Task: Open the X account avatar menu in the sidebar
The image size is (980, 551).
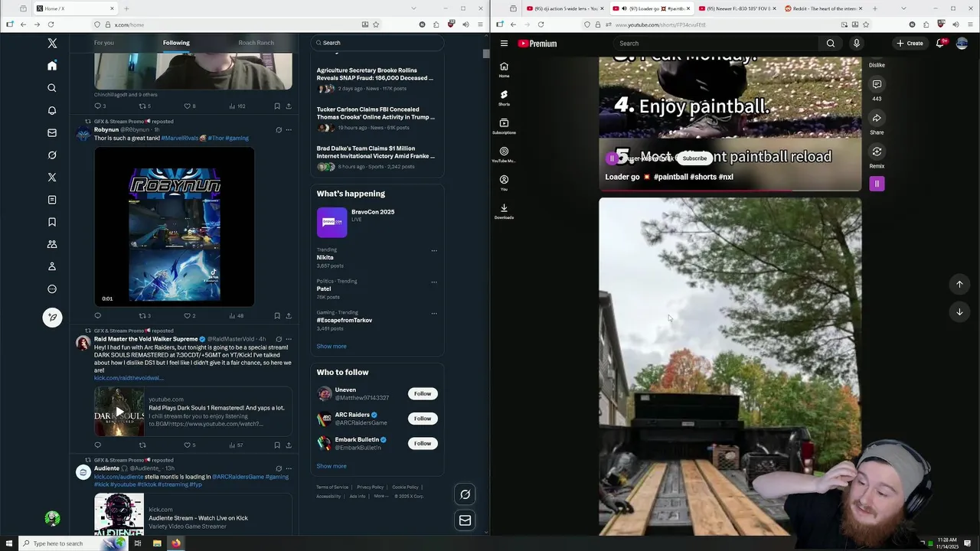Action: tap(52, 519)
